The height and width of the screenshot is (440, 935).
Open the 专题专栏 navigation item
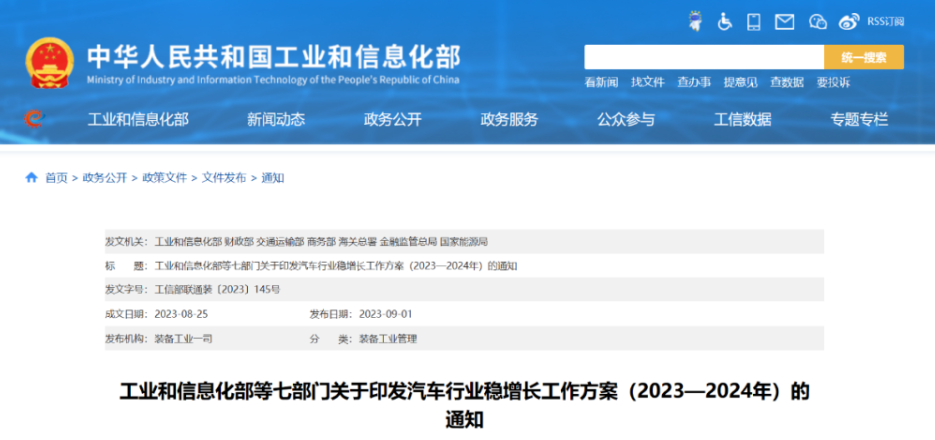[859, 119]
